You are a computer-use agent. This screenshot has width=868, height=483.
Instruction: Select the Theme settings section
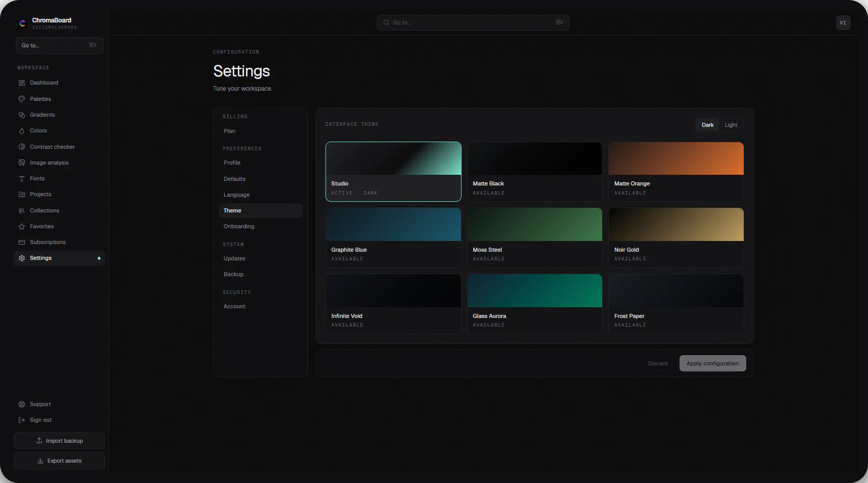261,210
